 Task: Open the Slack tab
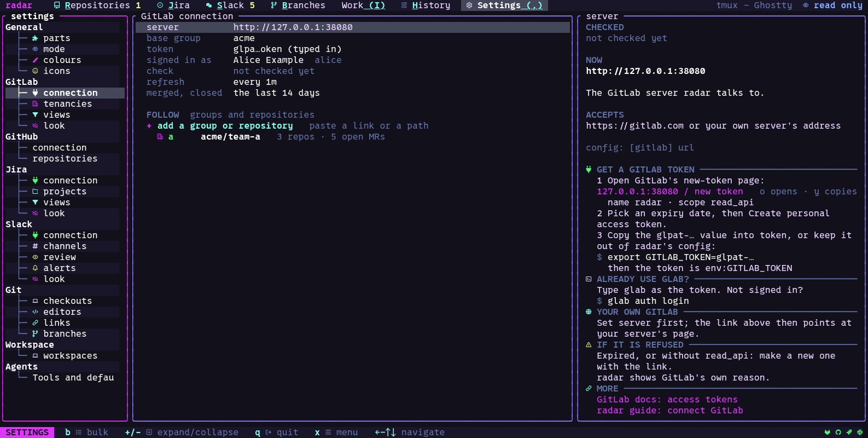coord(230,5)
